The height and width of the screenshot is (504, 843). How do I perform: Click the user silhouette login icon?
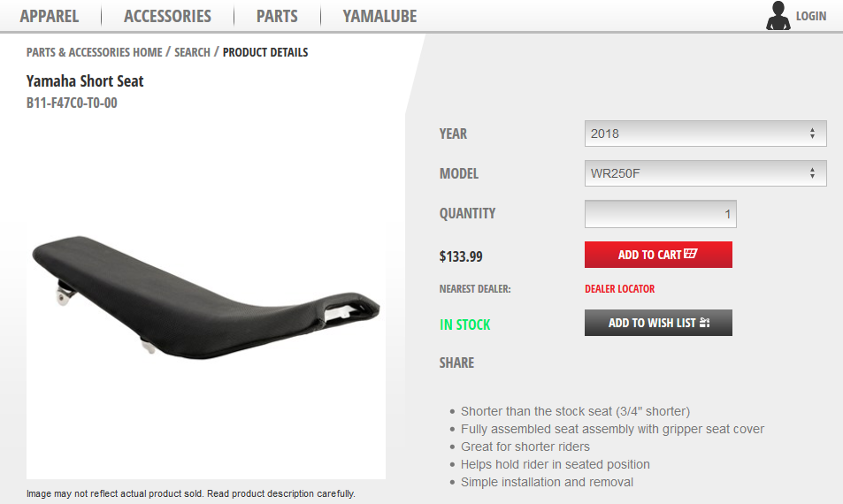pos(778,15)
